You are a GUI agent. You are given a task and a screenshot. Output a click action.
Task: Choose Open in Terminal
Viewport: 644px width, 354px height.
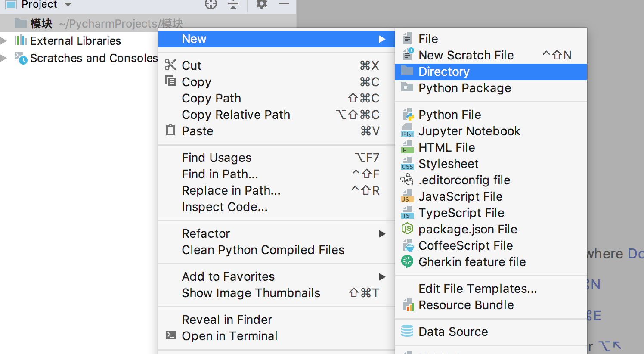pyautogui.click(x=229, y=336)
